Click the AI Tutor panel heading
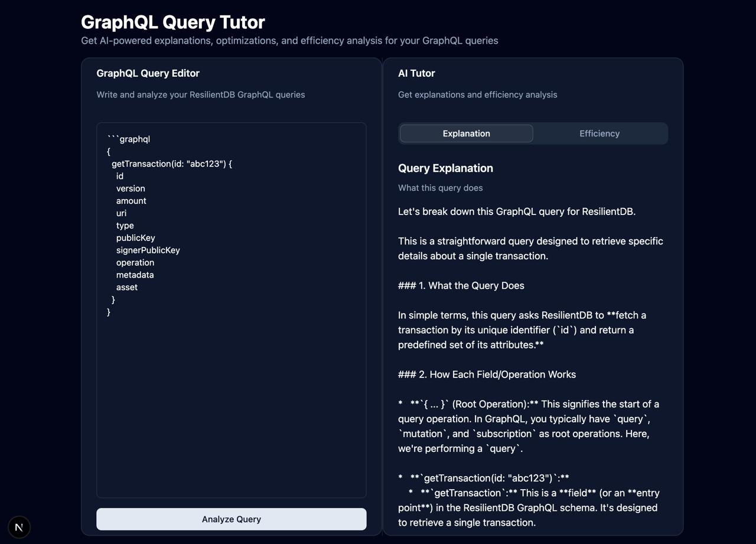The width and height of the screenshot is (756, 544). [416, 73]
